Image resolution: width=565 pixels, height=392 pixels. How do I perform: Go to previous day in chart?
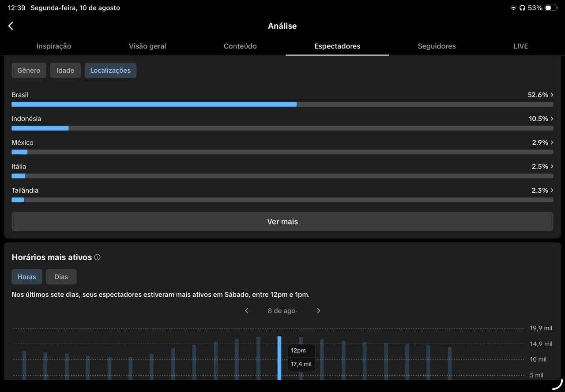(247, 311)
